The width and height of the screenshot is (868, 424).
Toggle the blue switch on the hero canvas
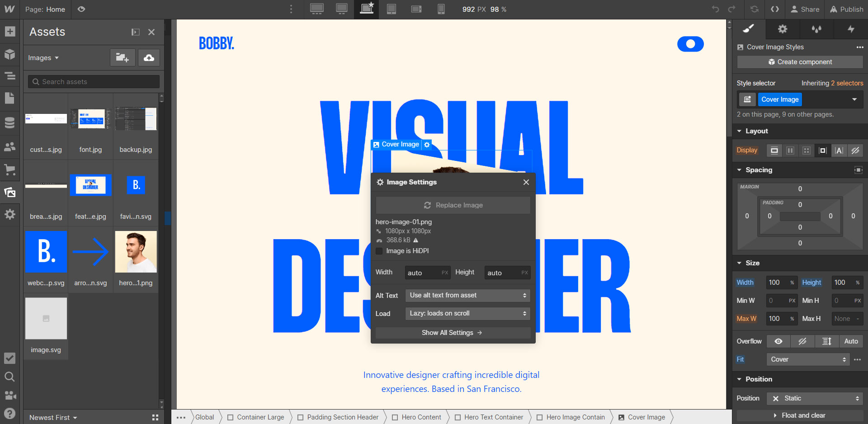click(690, 44)
